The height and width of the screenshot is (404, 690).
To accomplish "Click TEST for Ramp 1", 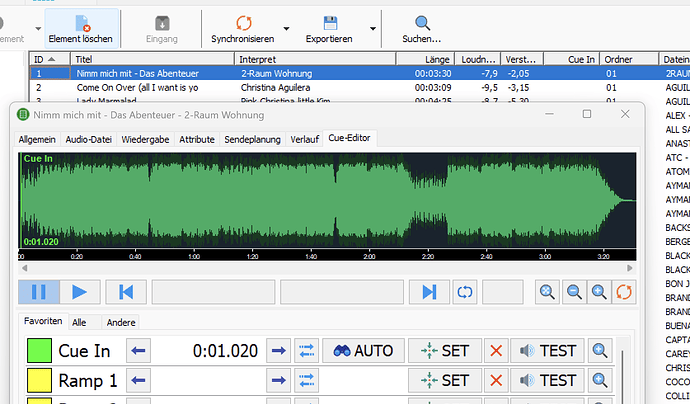I will 547,380.
